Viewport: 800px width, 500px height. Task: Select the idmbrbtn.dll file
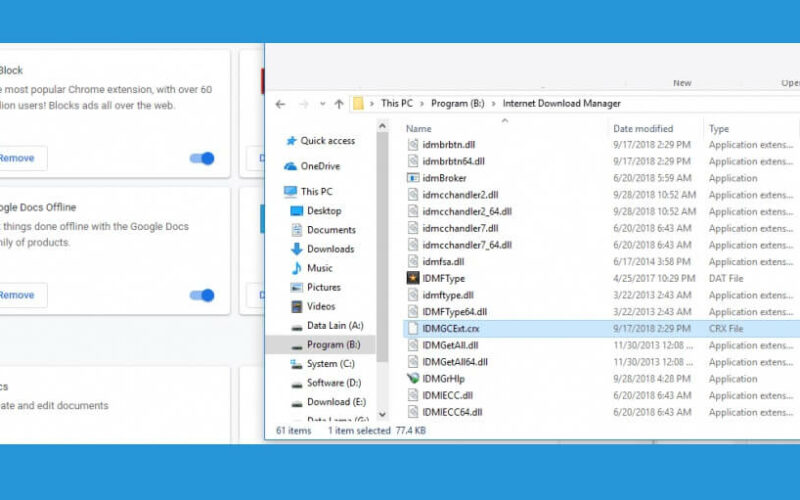[448, 145]
